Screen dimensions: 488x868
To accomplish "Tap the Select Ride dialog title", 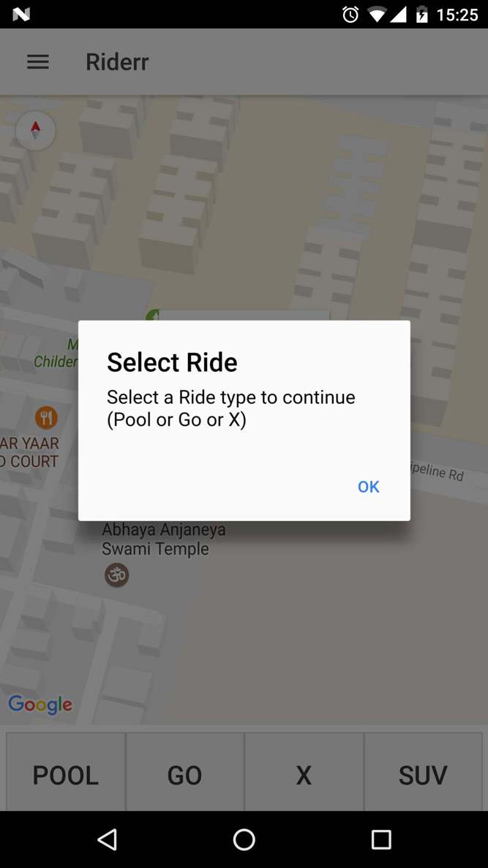I will (172, 362).
